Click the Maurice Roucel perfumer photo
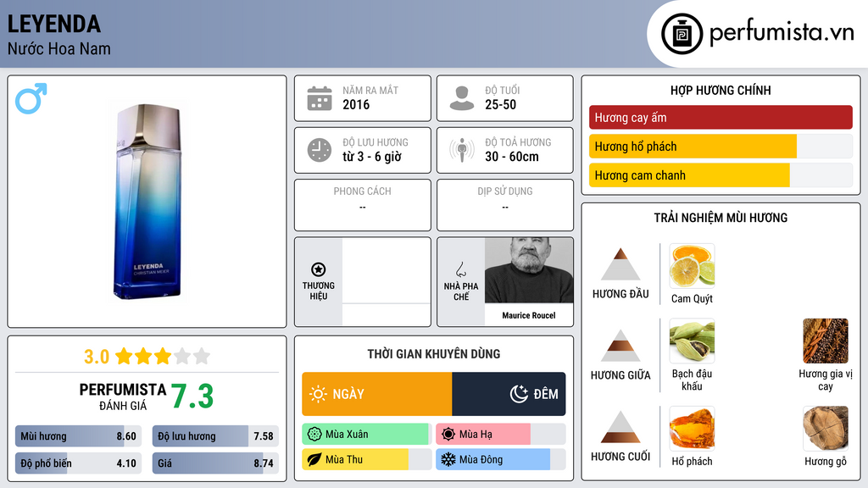868x488 pixels. [529, 270]
